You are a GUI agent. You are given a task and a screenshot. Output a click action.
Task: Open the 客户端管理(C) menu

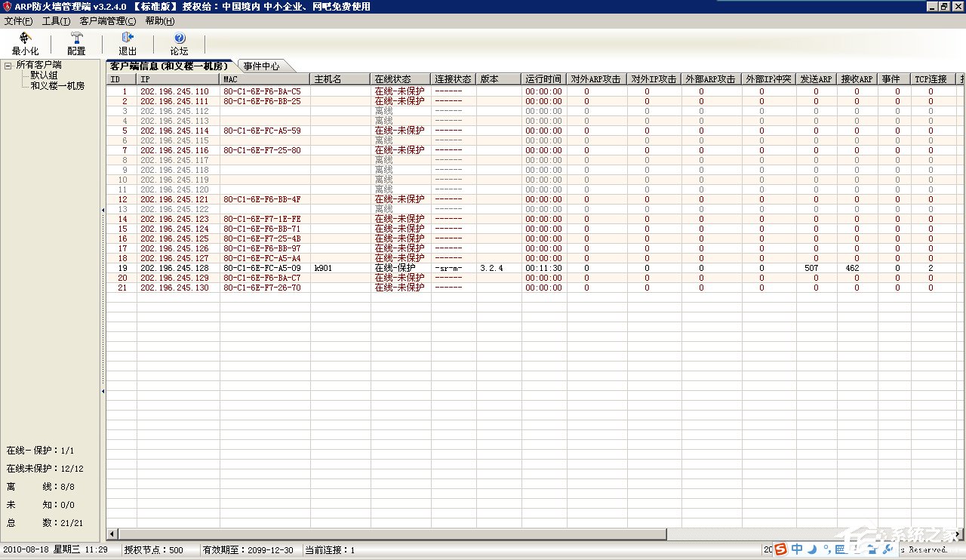[x=108, y=21]
